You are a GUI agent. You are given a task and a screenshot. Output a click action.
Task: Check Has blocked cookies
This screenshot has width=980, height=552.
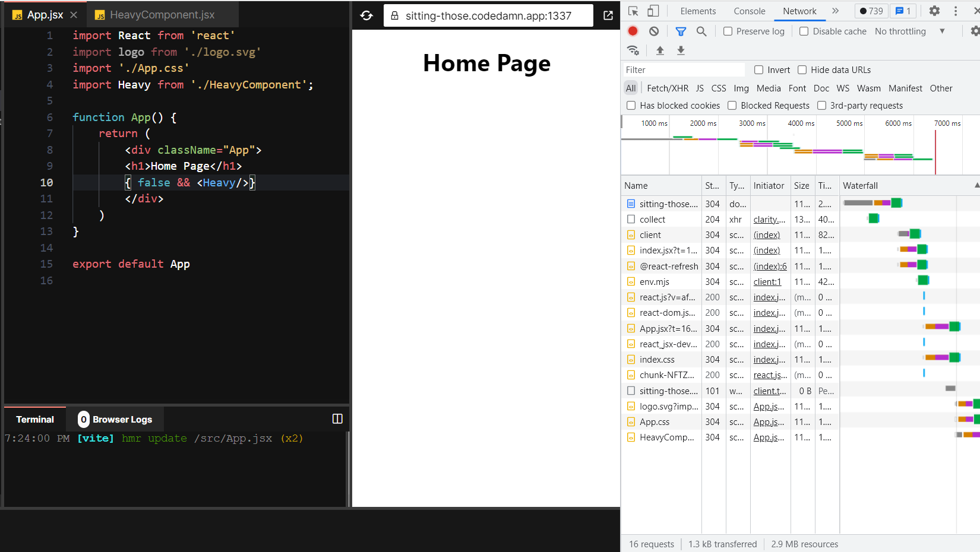[x=631, y=105]
